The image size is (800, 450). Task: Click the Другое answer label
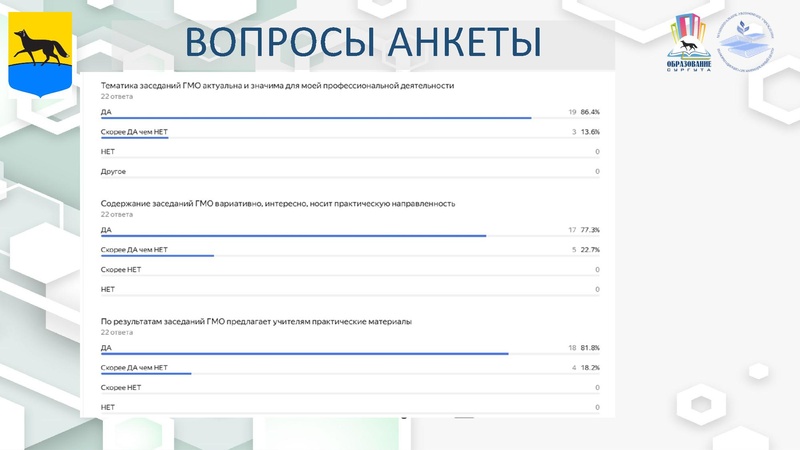[113, 171]
